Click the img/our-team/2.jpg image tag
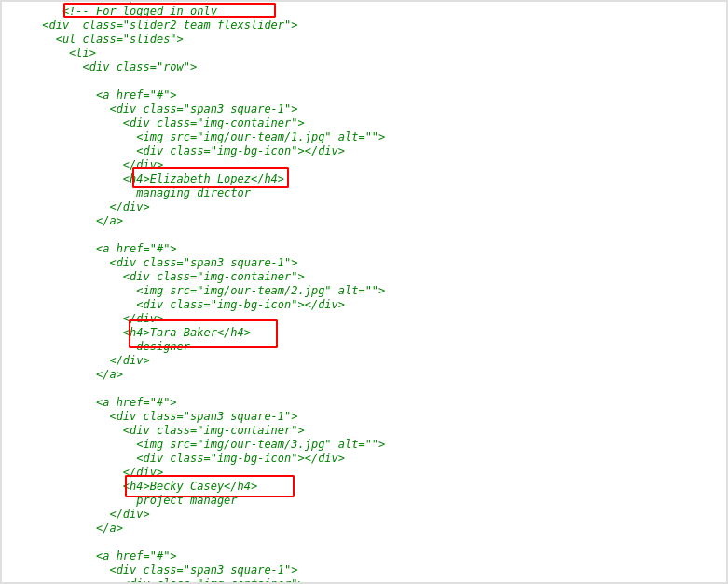Viewport: 728px width, 584px height. pos(260,291)
